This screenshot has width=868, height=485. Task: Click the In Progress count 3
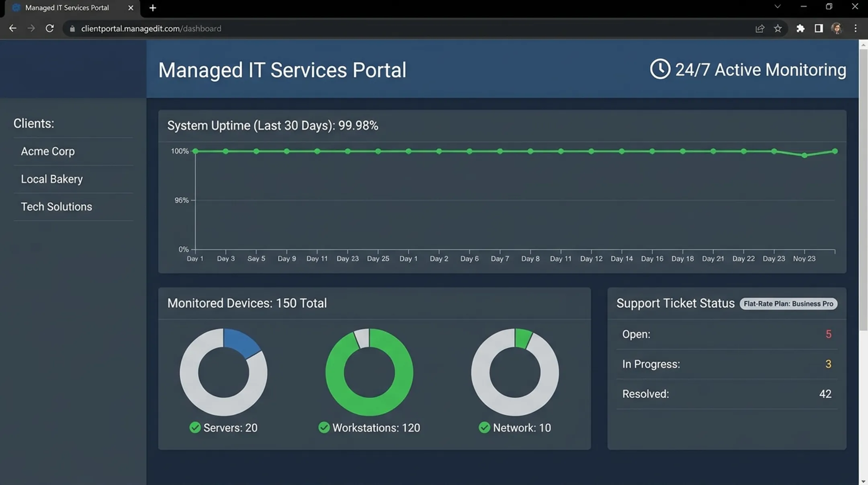[x=828, y=364]
